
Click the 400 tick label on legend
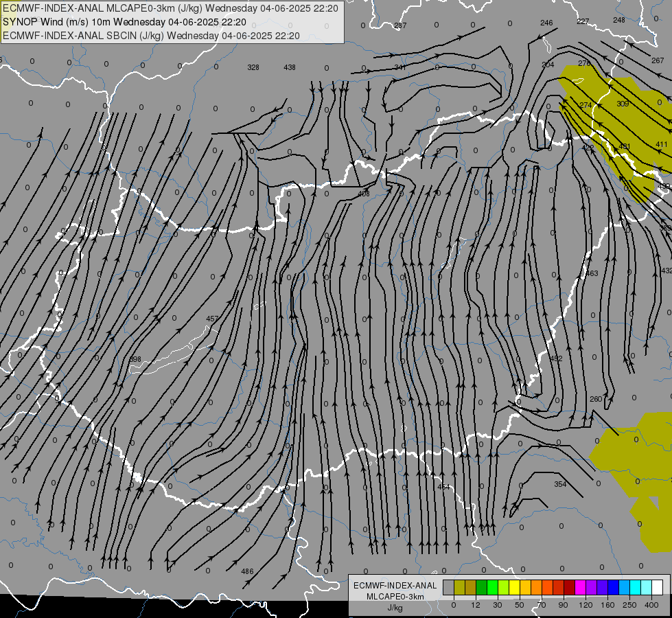click(651, 605)
